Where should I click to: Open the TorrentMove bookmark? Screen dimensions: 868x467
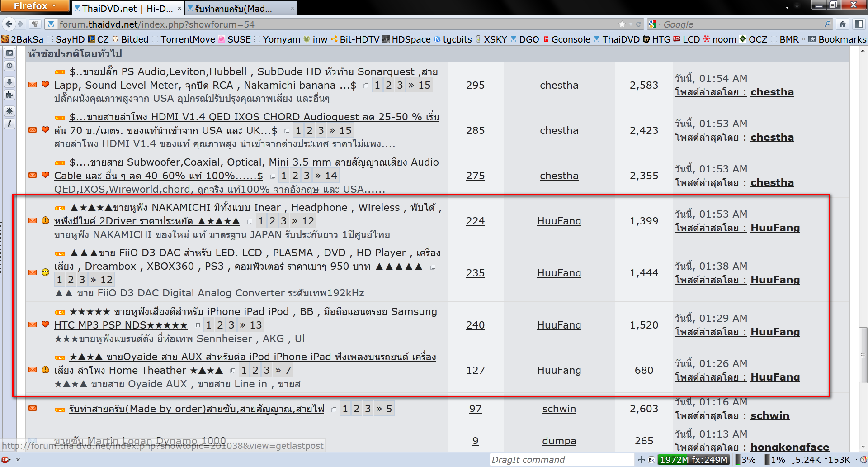(184, 39)
